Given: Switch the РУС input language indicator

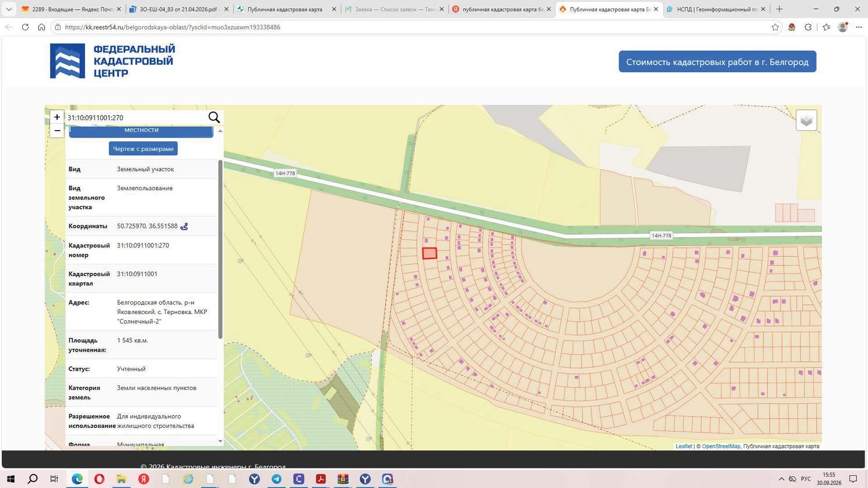Looking at the screenshot, I should (x=806, y=479).
